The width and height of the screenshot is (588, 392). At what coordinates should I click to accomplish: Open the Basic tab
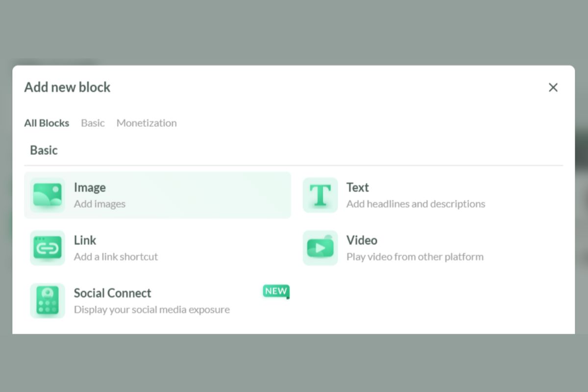coord(93,123)
